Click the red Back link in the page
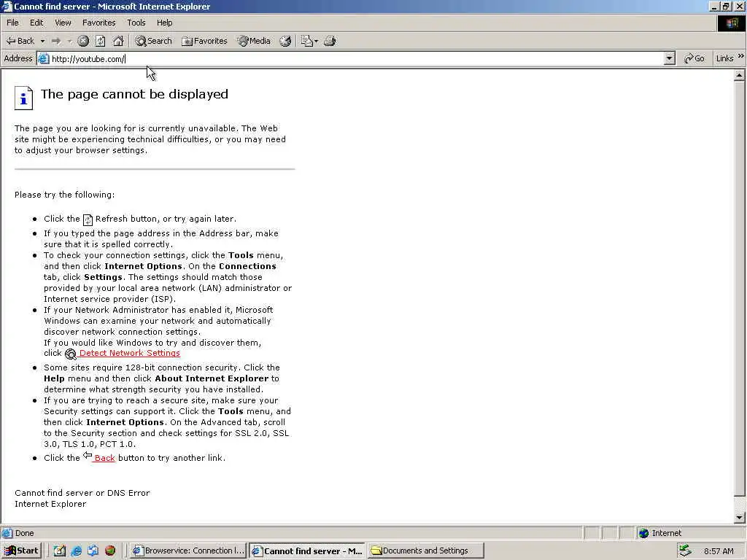This screenshot has width=747, height=560. tap(104, 458)
